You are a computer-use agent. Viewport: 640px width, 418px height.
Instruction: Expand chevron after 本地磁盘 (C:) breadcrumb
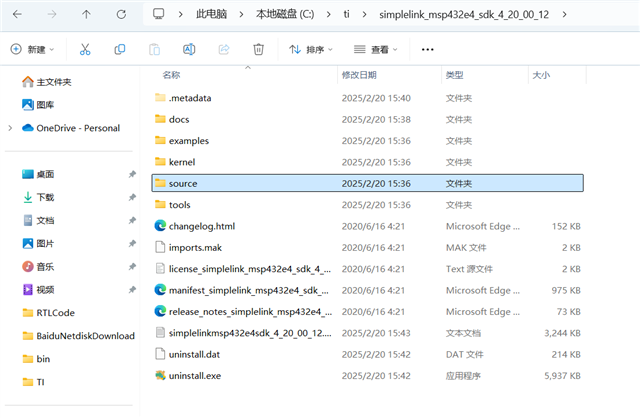tap(329, 15)
